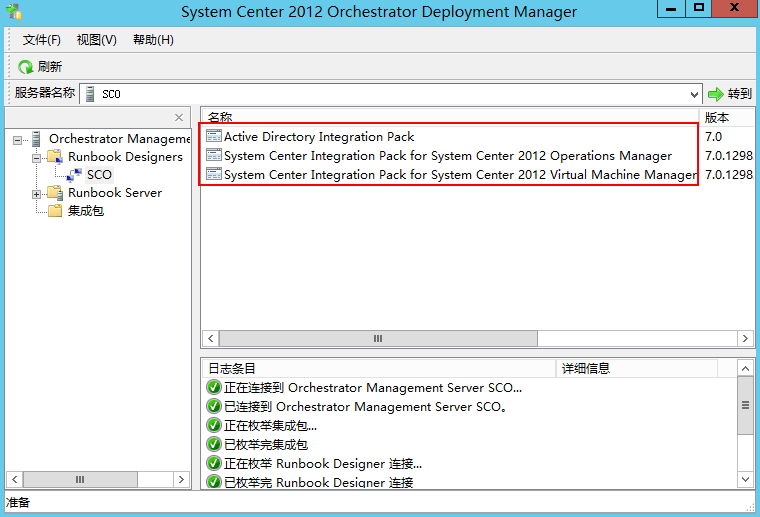Image resolution: width=760 pixels, height=517 pixels.
Task: Click the Operations Manager integration pack row icon
Action: click(214, 155)
